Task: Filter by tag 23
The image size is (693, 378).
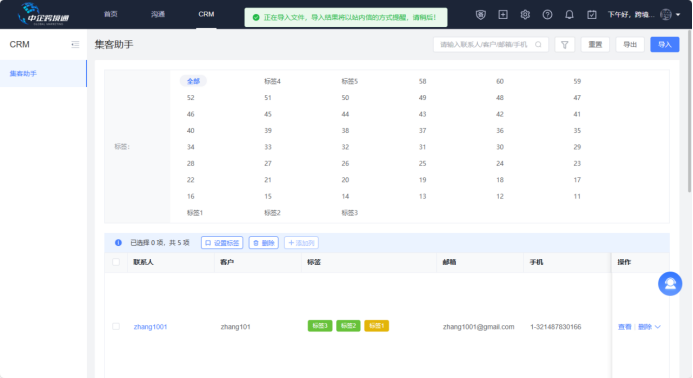Action: pos(577,163)
